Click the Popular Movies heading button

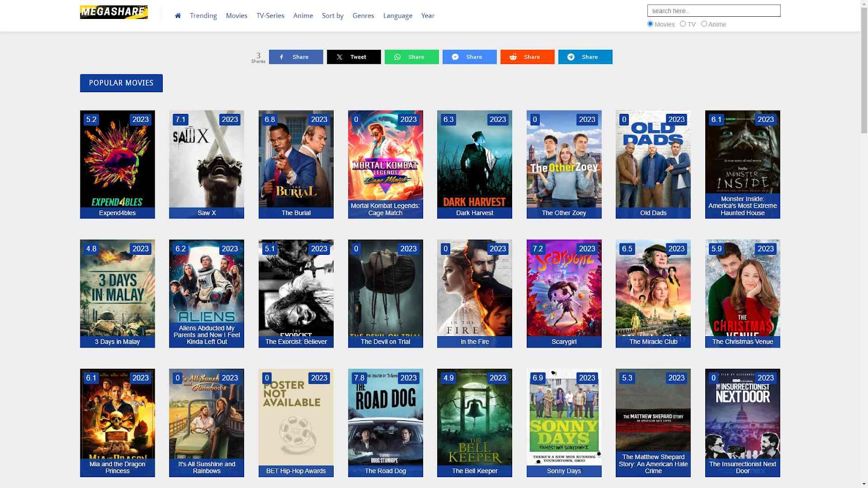(121, 83)
